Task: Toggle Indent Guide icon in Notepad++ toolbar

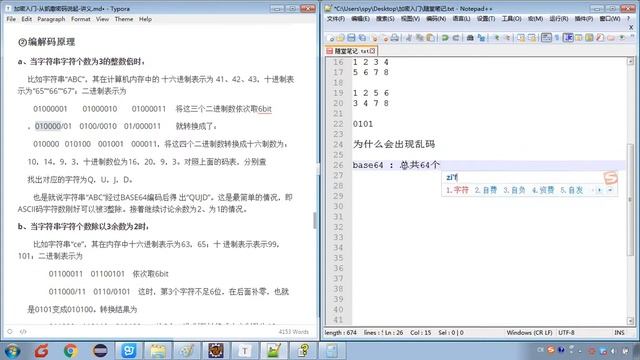Action: (568, 38)
